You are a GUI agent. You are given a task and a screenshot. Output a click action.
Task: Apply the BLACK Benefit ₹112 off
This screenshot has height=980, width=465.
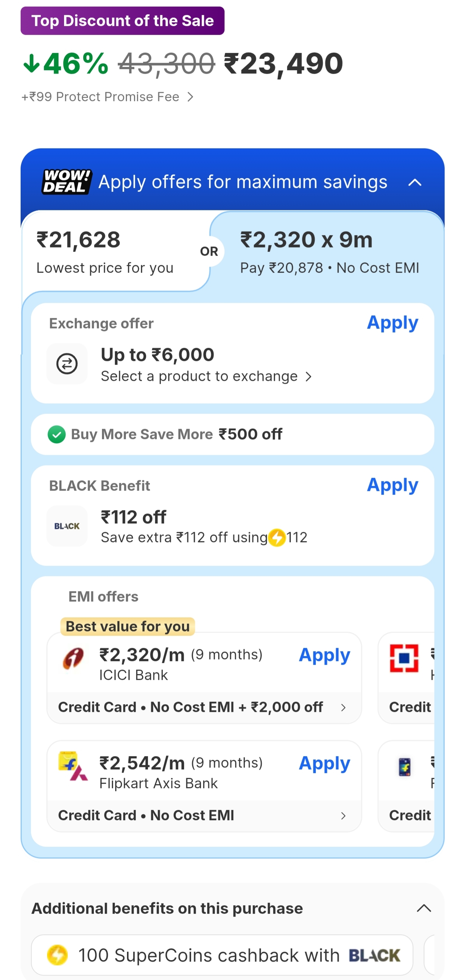pos(392,485)
